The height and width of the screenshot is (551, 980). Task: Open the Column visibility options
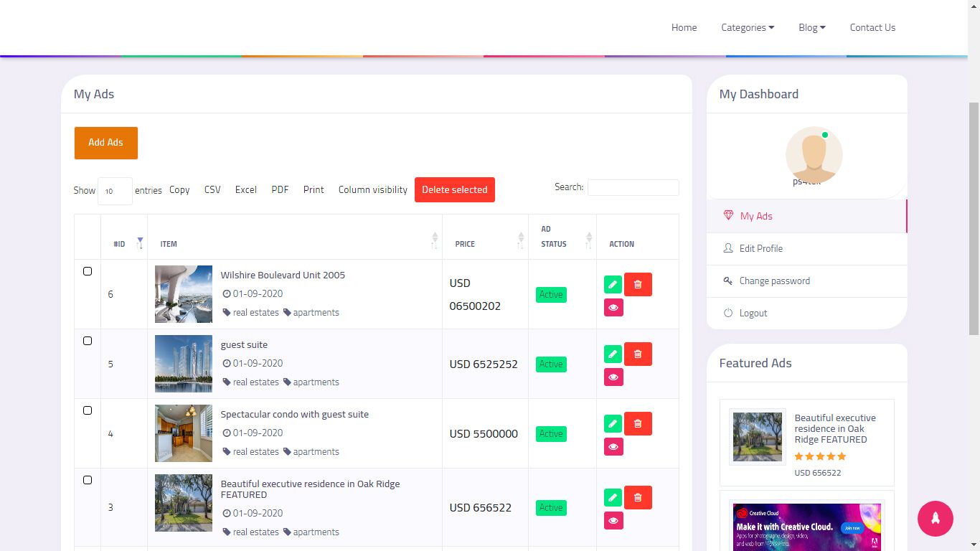(x=372, y=189)
